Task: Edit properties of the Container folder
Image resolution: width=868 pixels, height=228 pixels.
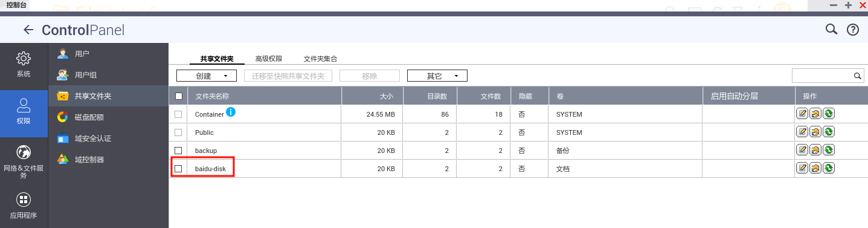Action: 802,114
